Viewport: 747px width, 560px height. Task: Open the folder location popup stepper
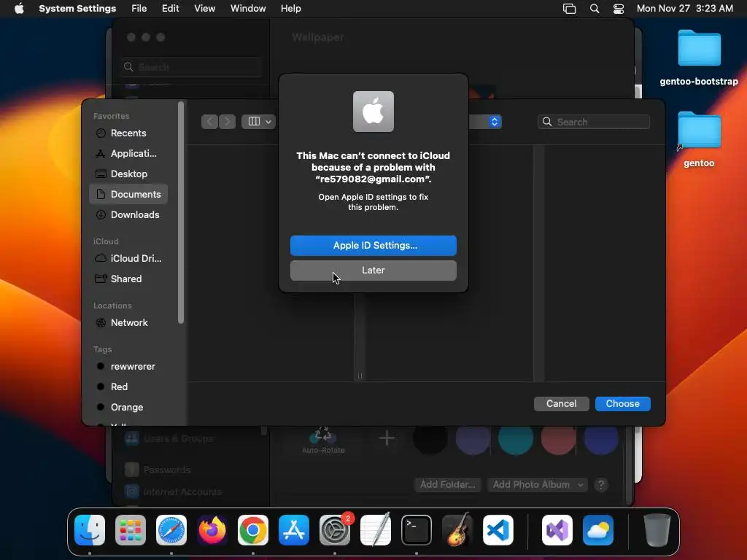click(x=494, y=122)
